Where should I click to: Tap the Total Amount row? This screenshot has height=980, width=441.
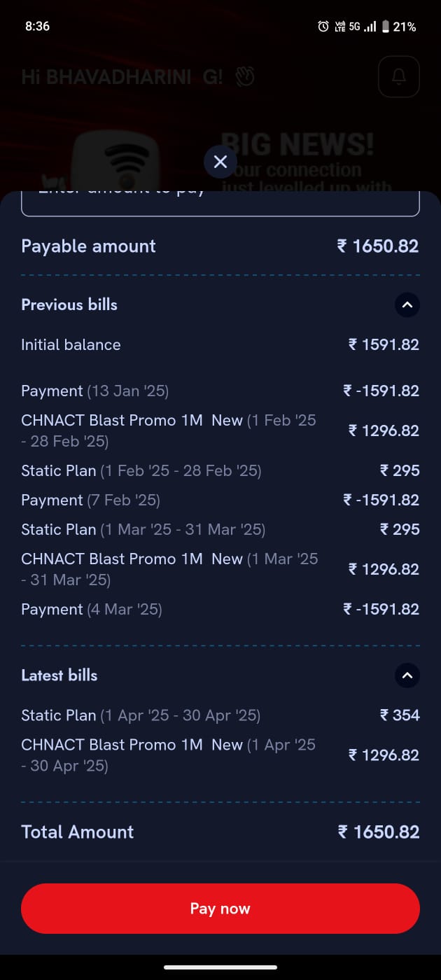click(220, 832)
